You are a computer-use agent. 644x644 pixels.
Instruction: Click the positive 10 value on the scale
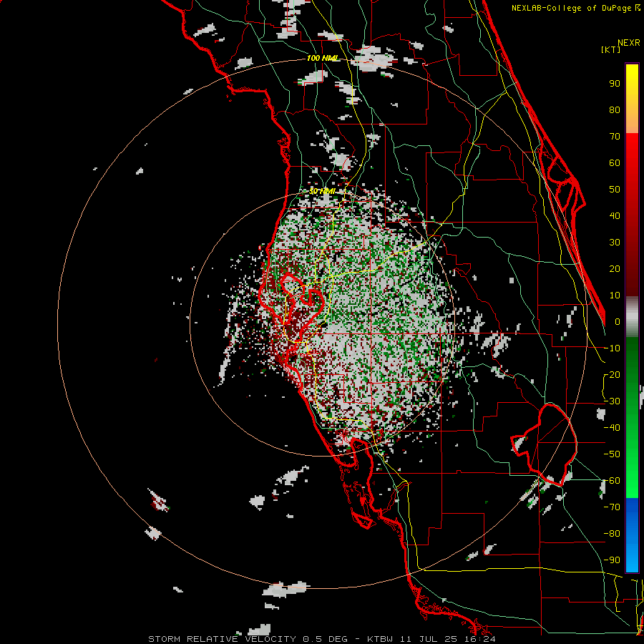[615, 296]
